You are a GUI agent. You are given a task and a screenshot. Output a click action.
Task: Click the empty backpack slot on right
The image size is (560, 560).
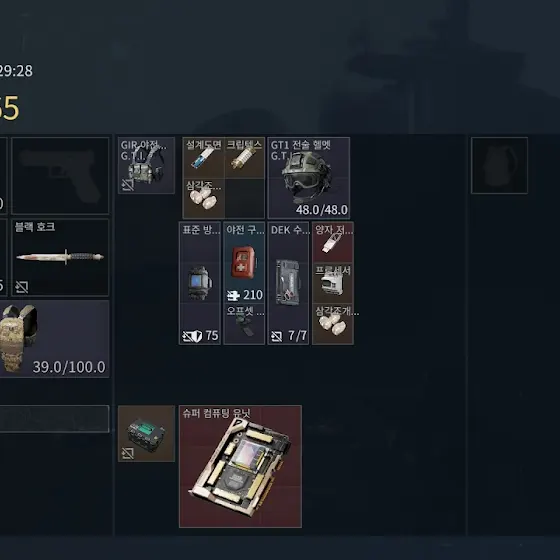point(499,165)
